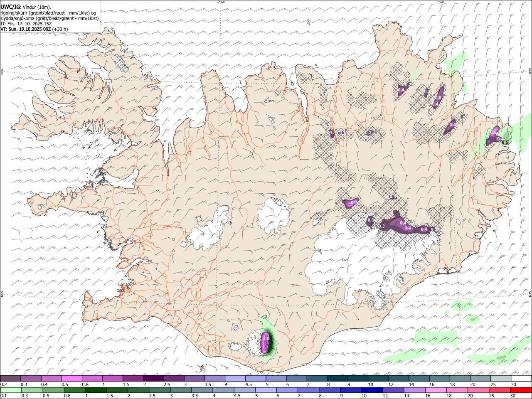Select the 5 pale periwinkle swatch, lower legend row

pos(266,390)
